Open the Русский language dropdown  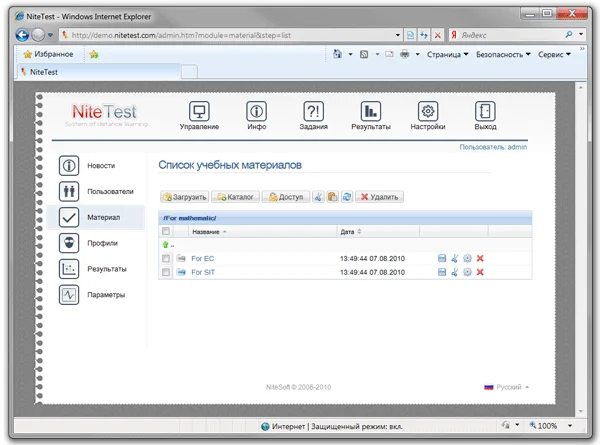coord(507,386)
